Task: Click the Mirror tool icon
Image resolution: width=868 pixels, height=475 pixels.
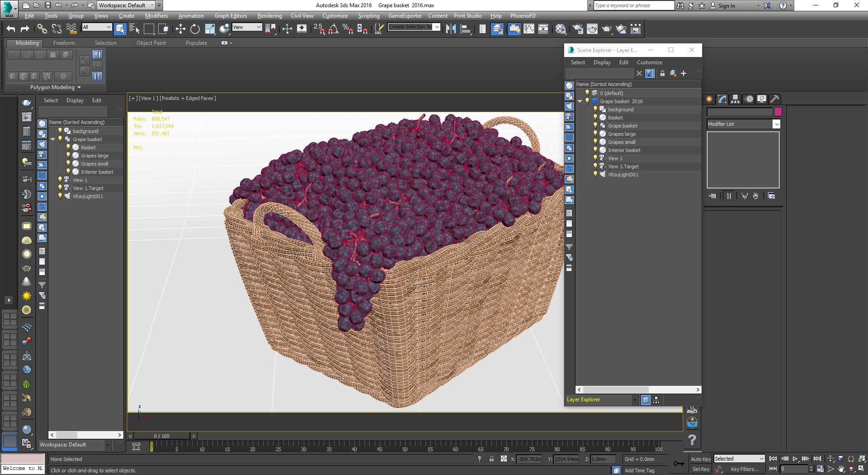Action: (x=451, y=29)
